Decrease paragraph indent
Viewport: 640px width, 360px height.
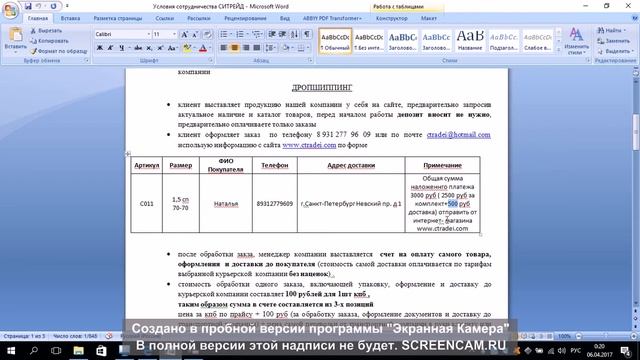tap(272, 34)
